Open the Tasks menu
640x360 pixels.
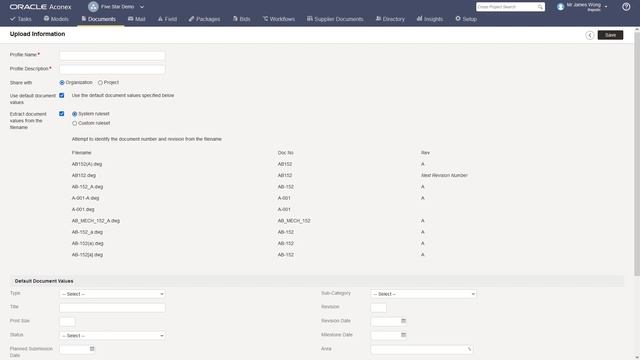point(20,19)
